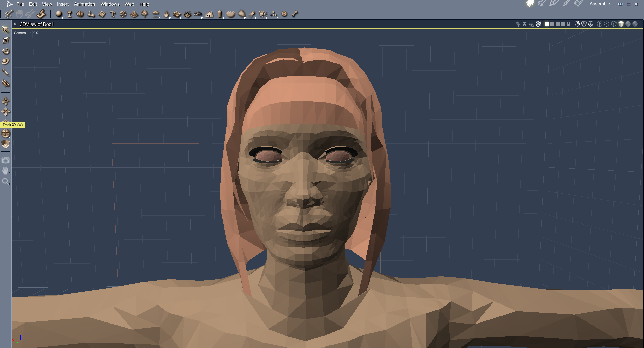The image size is (644, 348).
Task: Open the Edit menu
Action: click(33, 4)
